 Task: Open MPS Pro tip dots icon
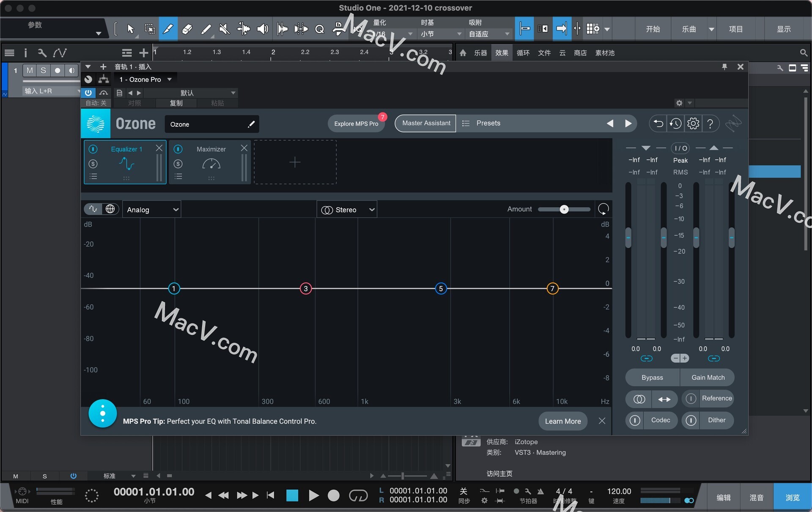102,413
